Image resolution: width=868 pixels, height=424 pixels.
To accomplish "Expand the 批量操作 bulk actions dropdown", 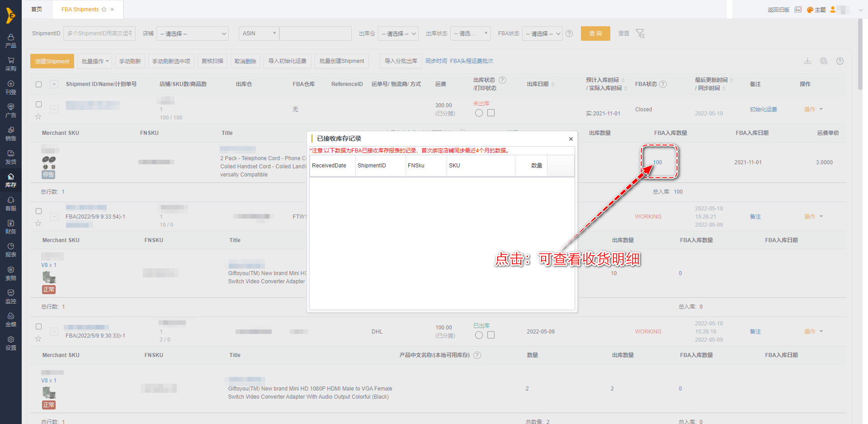I will pyautogui.click(x=95, y=61).
